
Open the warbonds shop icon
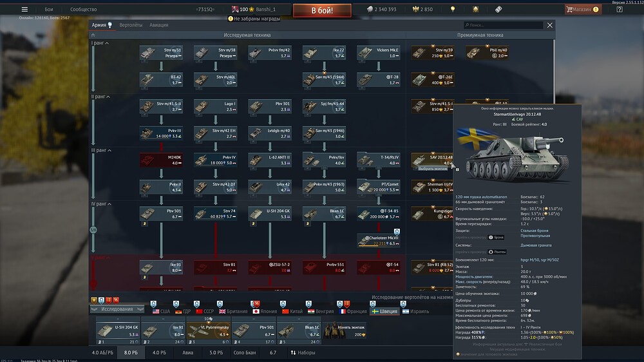click(x=476, y=9)
